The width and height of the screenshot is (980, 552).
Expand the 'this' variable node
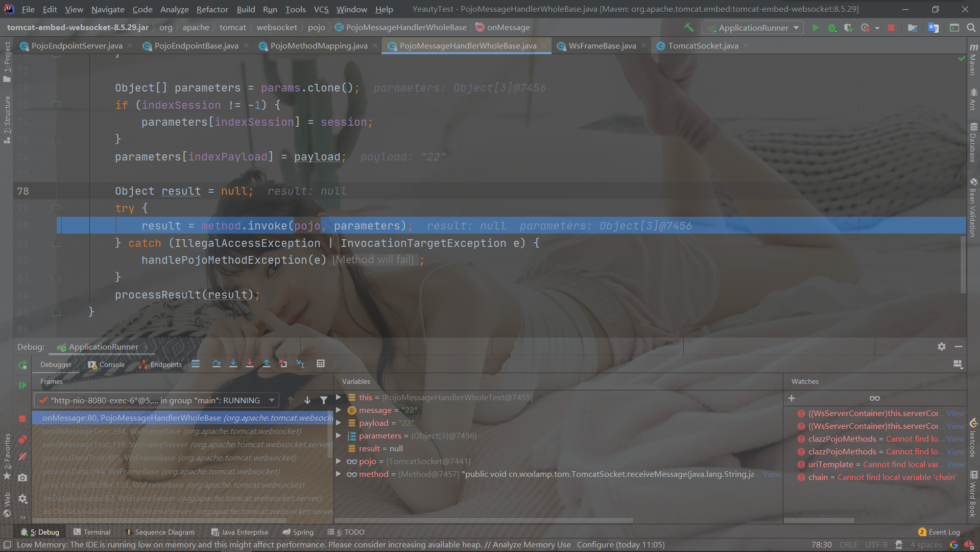[x=338, y=397]
